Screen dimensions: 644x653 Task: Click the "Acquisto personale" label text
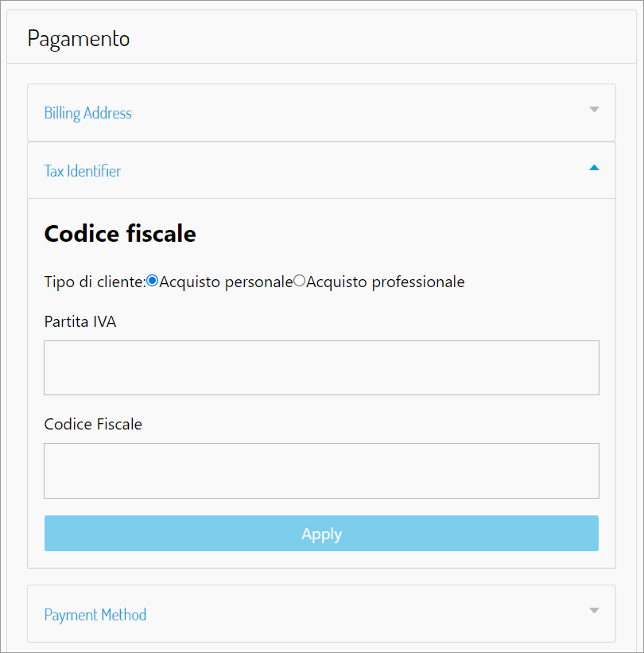[x=226, y=282]
